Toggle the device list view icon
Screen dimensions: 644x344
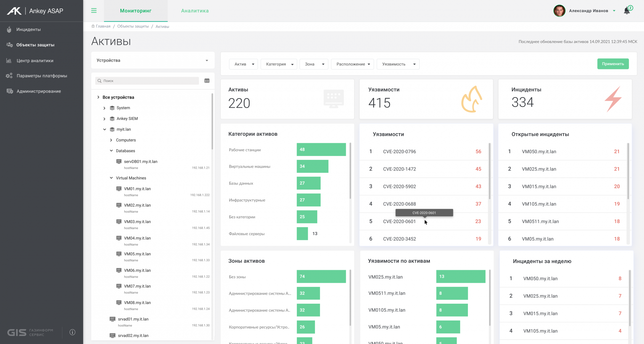207,81
